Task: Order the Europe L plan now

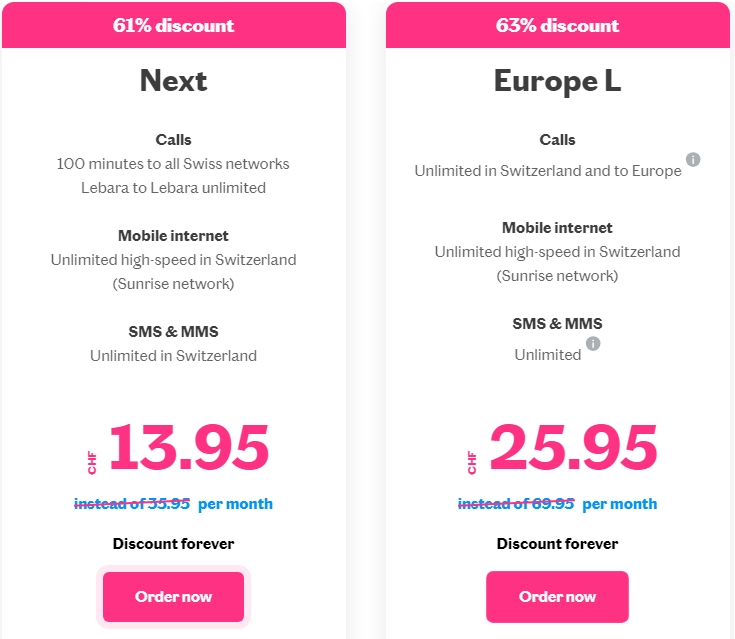Action: tap(557, 596)
